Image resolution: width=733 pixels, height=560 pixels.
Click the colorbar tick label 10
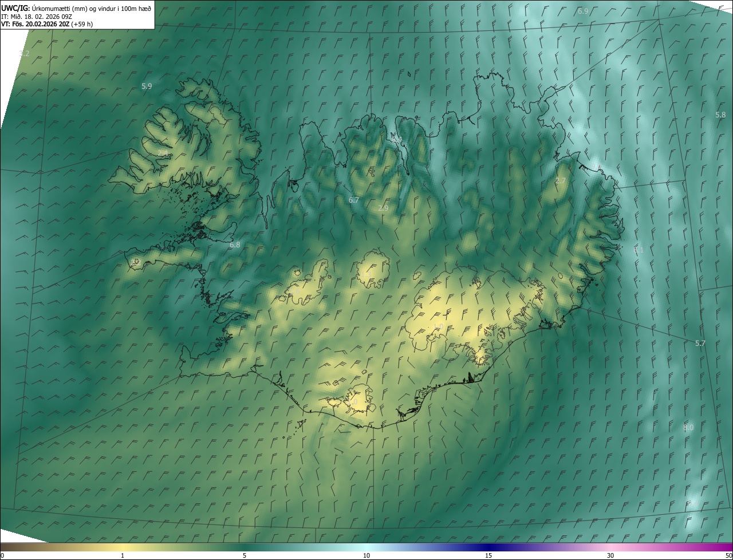coord(366,555)
